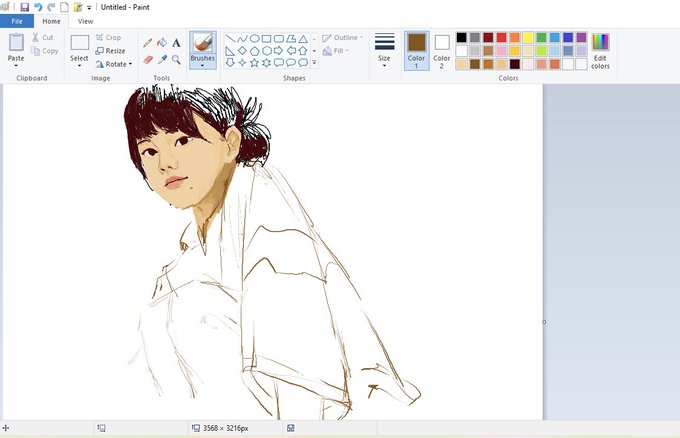Pick the yellow color swatch

(528, 38)
